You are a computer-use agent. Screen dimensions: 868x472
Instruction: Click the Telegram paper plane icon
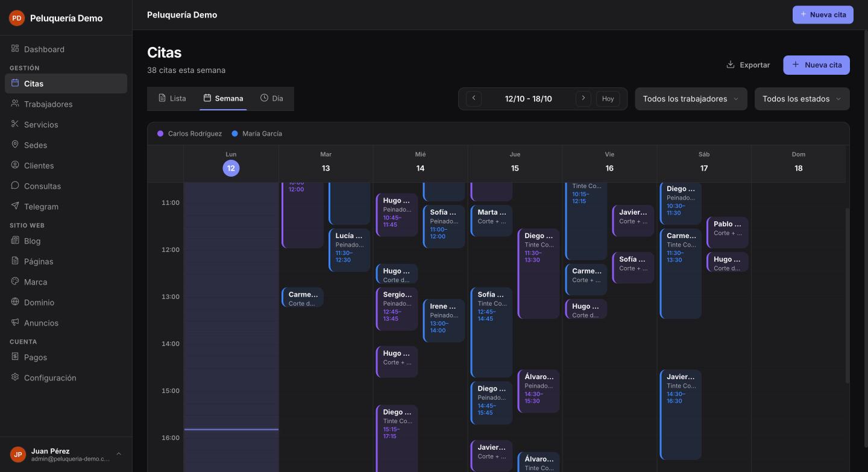pos(15,206)
